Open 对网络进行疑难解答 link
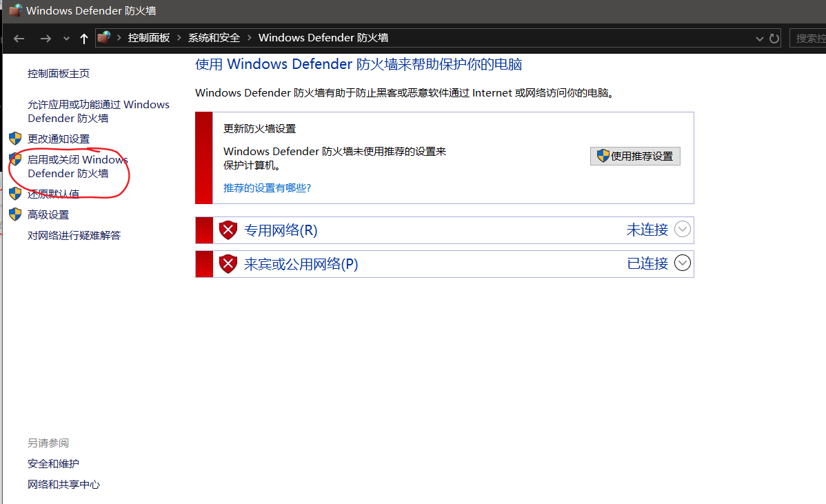Viewport: 826px width, 504px height. point(74,235)
